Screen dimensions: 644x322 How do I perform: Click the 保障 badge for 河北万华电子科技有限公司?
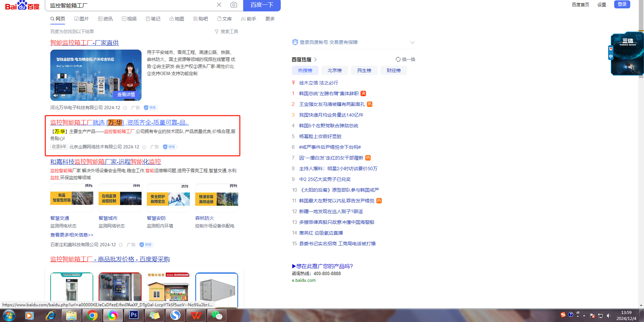point(151,108)
